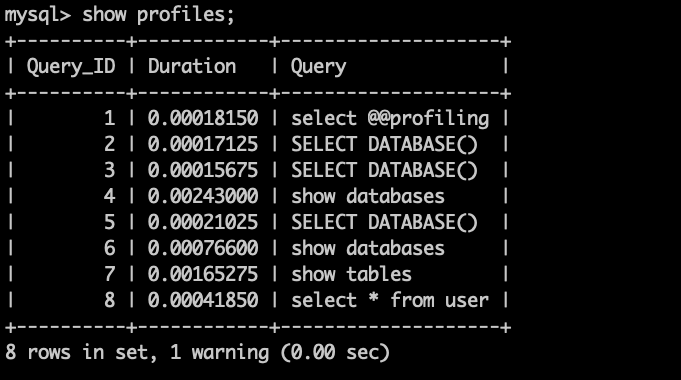Click 'select @@profiling' query text

(390, 119)
